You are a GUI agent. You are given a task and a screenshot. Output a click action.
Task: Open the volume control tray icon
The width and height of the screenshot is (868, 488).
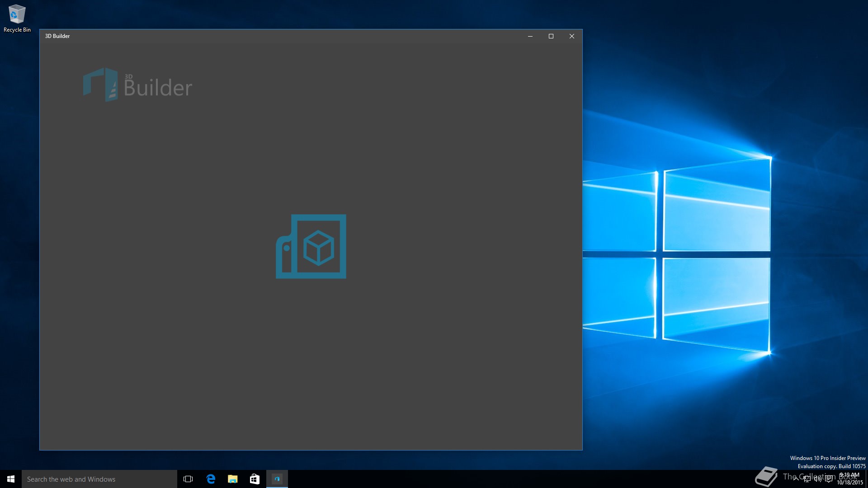817,479
